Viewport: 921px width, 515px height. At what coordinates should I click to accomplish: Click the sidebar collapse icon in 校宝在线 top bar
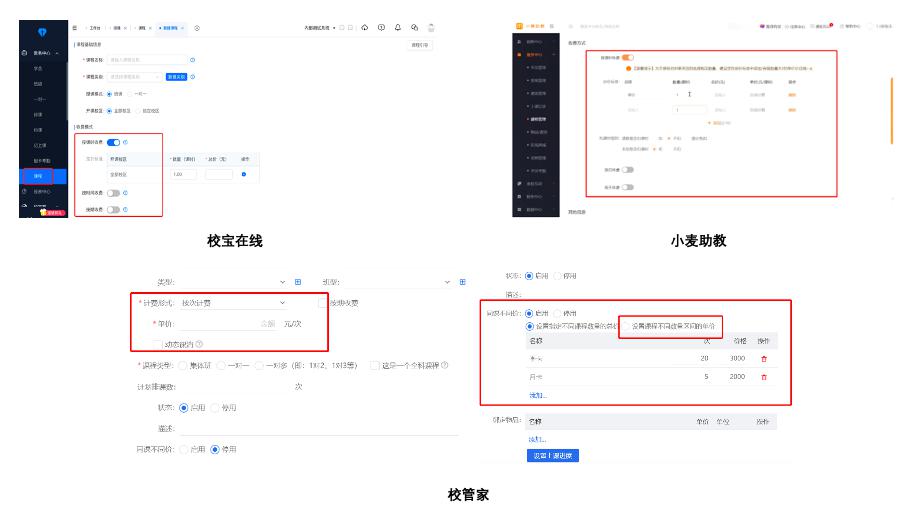(x=75, y=28)
